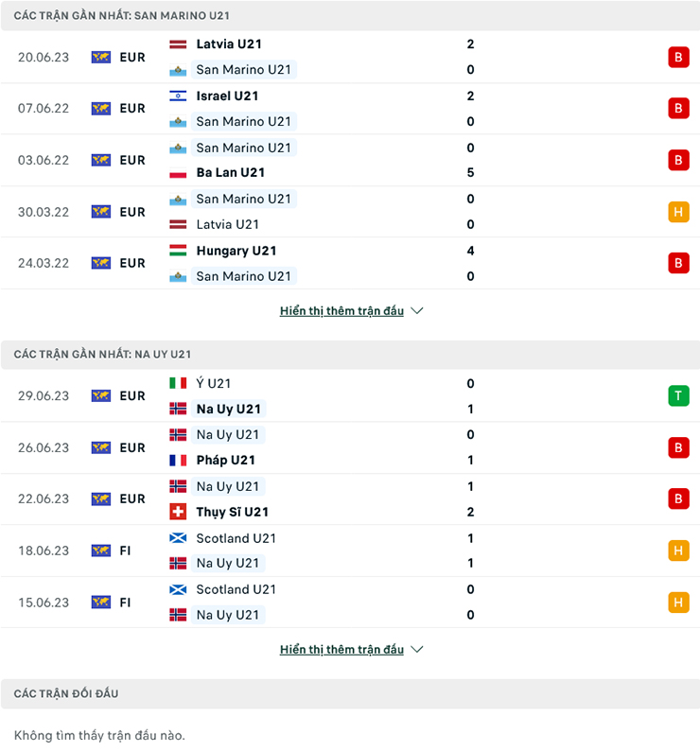Click 'Hiển thị thêm trận đấu' under San Marino
Screen dimensions: 700x752
pyautogui.click(x=341, y=310)
